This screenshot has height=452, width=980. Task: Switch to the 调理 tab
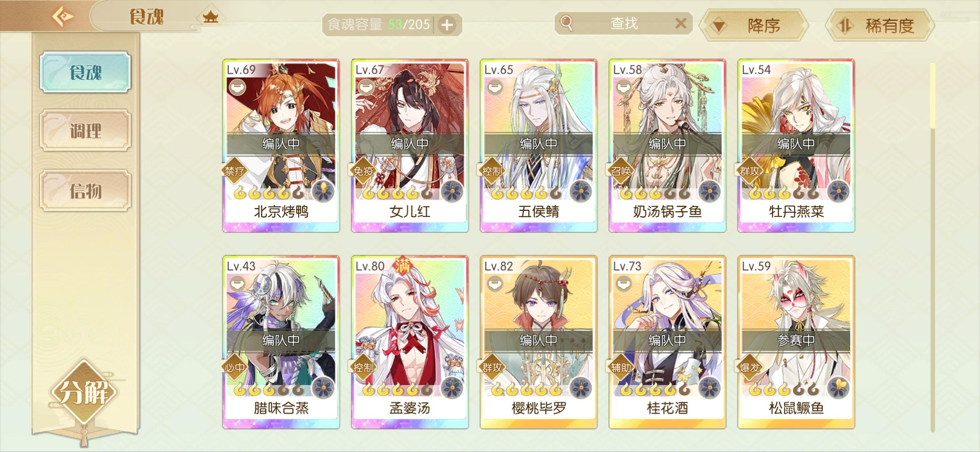[85, 131]
